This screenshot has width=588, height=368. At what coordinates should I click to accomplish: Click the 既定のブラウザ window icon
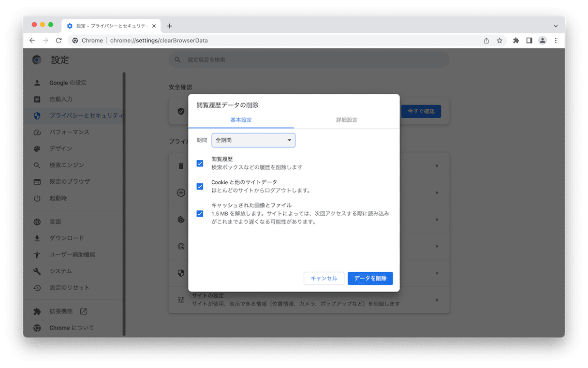[37, 182]
